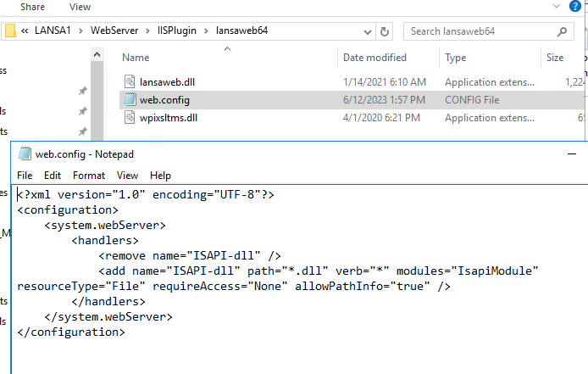This screenshot has height=374, width=588.
Task: Open Notepad's Format menu
Action: tap(89, 176)
